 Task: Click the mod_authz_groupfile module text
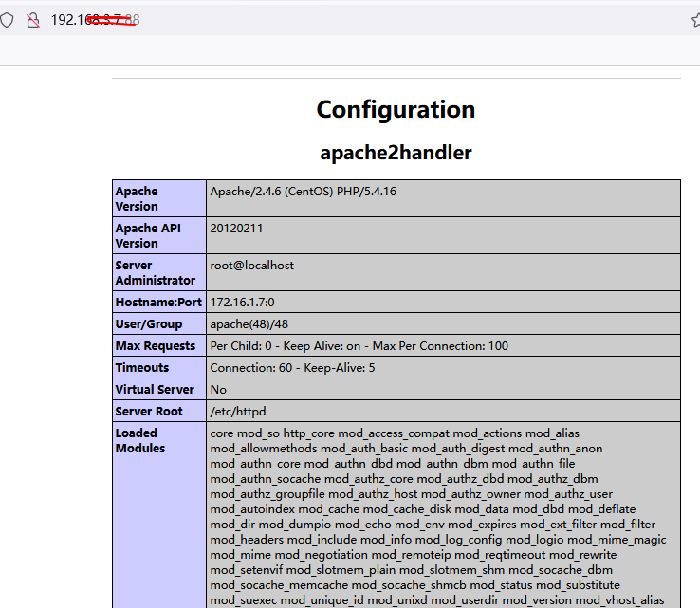click(x=267, y=494)
